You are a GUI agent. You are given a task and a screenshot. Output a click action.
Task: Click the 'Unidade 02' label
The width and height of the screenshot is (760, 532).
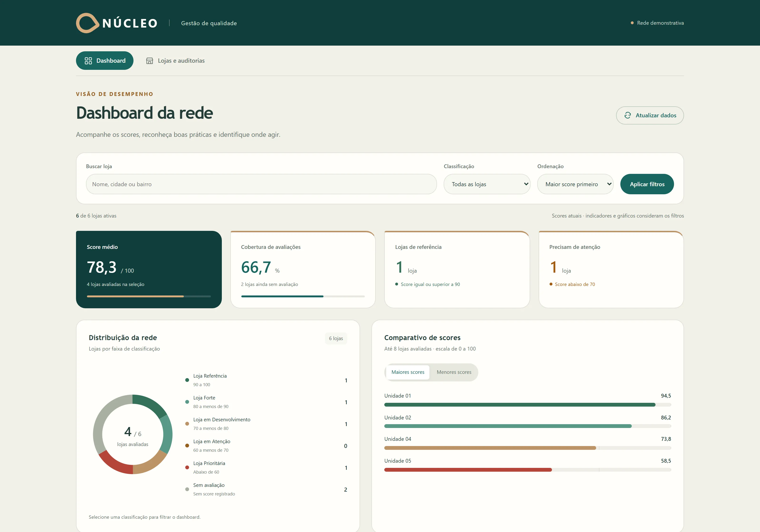tap(398, 418)
